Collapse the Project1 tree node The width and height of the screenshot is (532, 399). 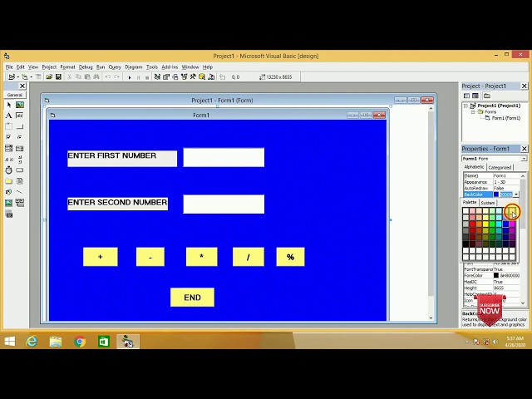pyautogui.click(x=465, y=106)
